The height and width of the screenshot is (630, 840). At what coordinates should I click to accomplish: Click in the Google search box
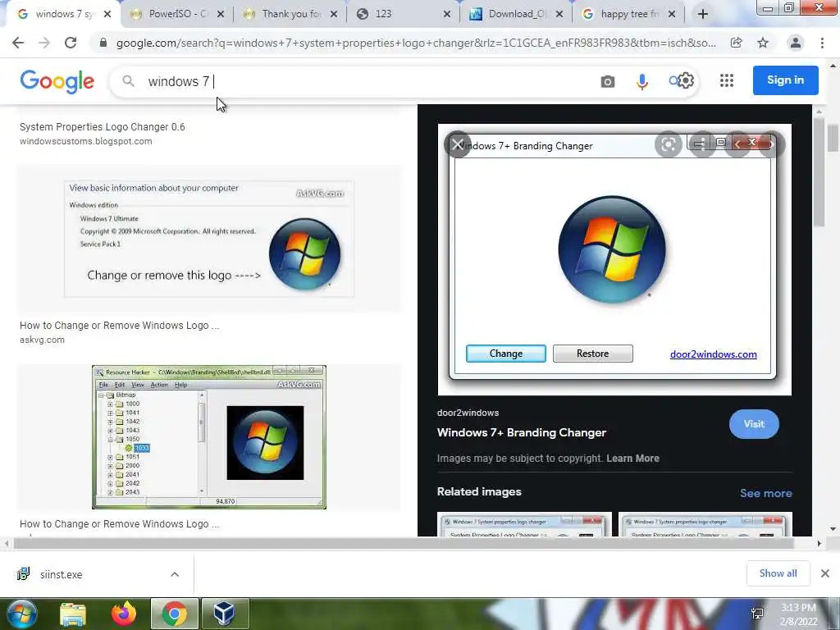370,81
